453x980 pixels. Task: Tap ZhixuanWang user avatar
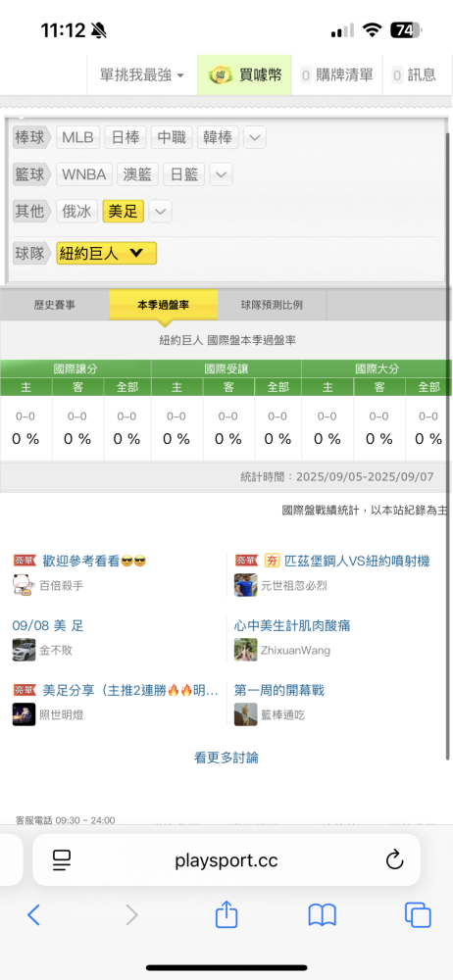[246, 650]
